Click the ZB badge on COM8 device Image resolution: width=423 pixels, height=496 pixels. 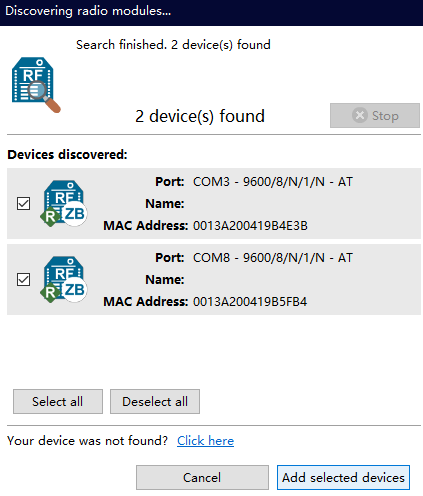coord(75,290)
